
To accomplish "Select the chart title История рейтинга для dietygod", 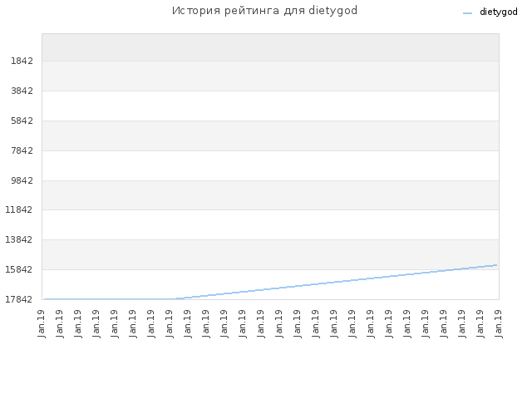I will [264, 11].
